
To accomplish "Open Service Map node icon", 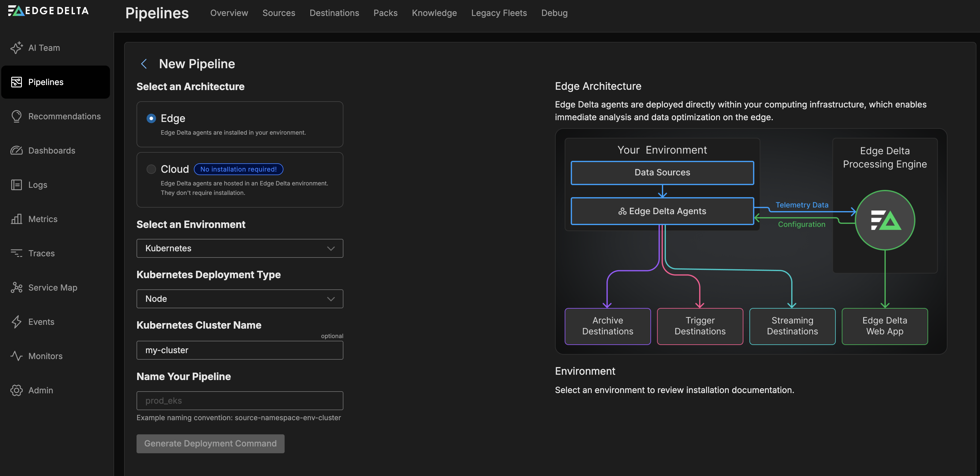I will coord(16,287).
